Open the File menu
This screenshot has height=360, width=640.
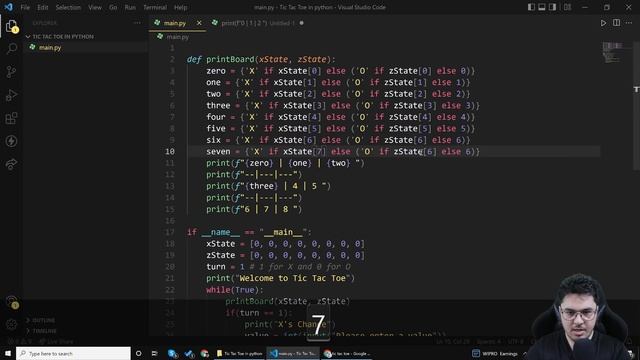[x=25, y=7]
